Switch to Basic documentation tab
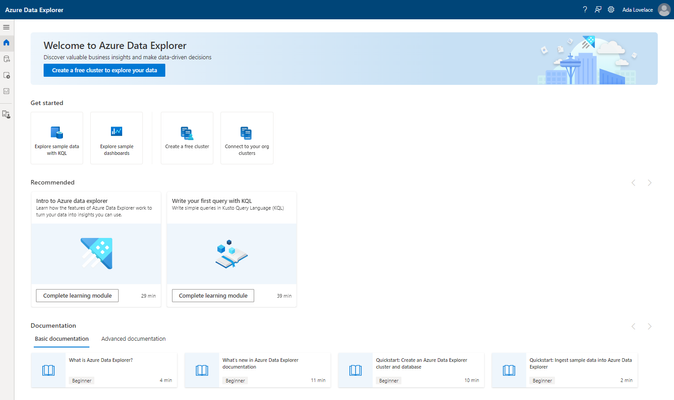The image size is (674, 400). [61, 339]
